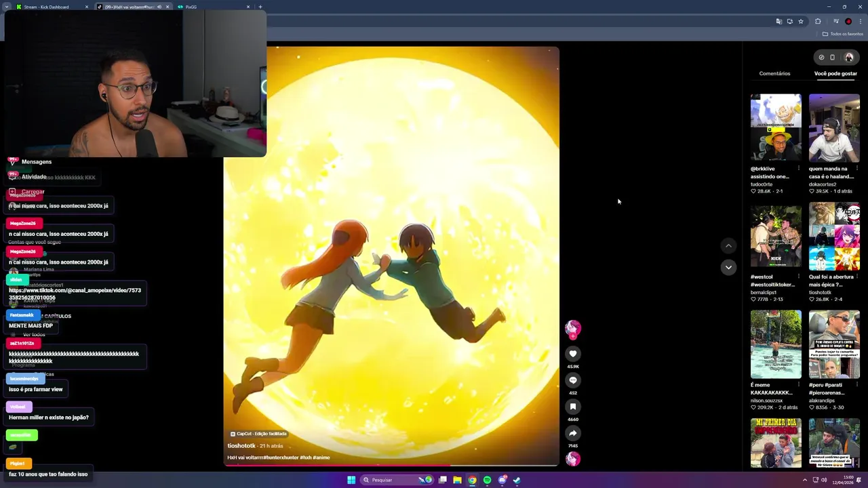
Task: Play the Mi primer dia thumbnail
Action: [x=776, y=443]
